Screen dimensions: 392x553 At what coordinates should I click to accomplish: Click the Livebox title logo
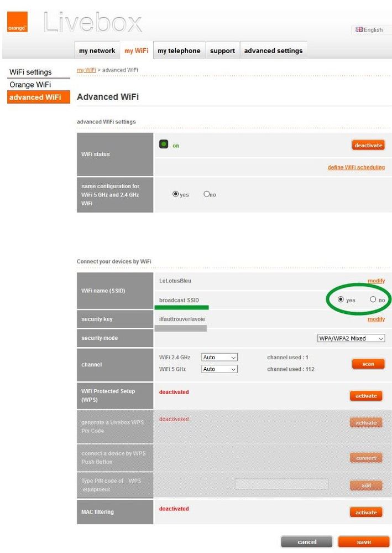click(x=93, y=23)
